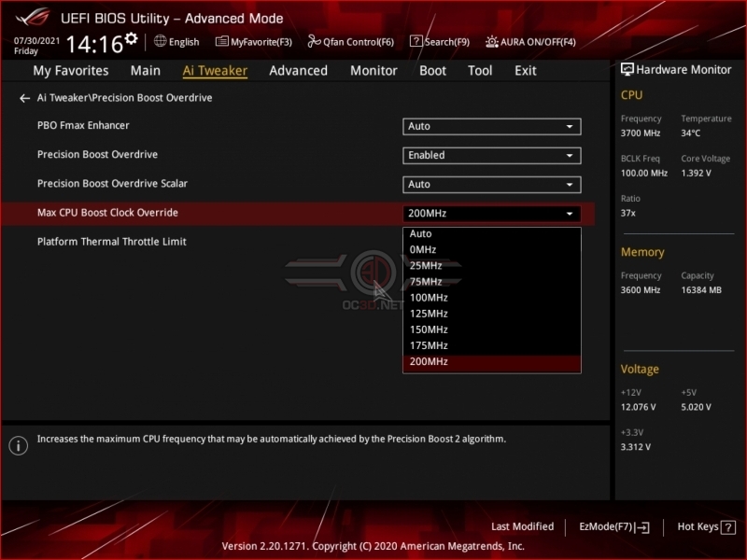Switch to the Main tab
The height and width of the screenshot is (560, 747).
pos(146,71)
